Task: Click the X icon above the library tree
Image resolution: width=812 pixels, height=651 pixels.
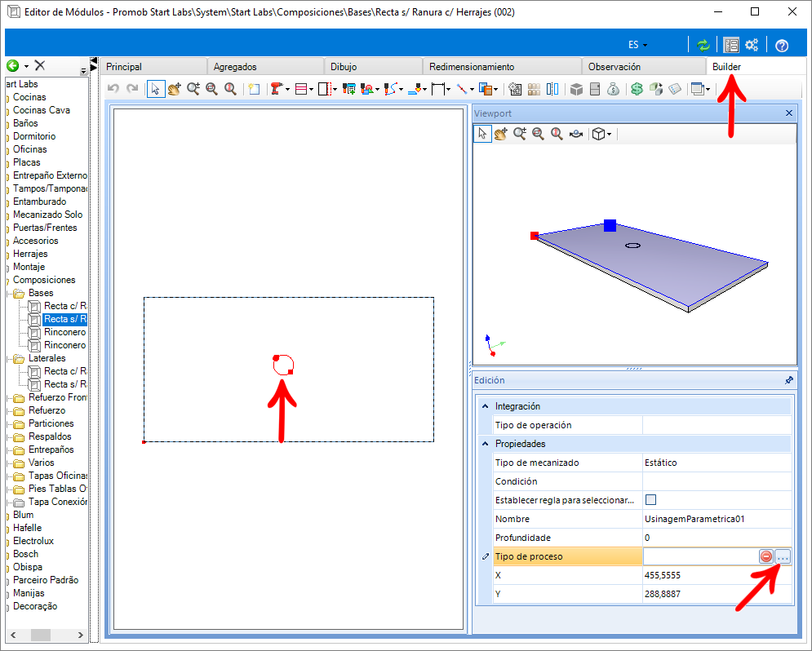Action: (40, 65)
